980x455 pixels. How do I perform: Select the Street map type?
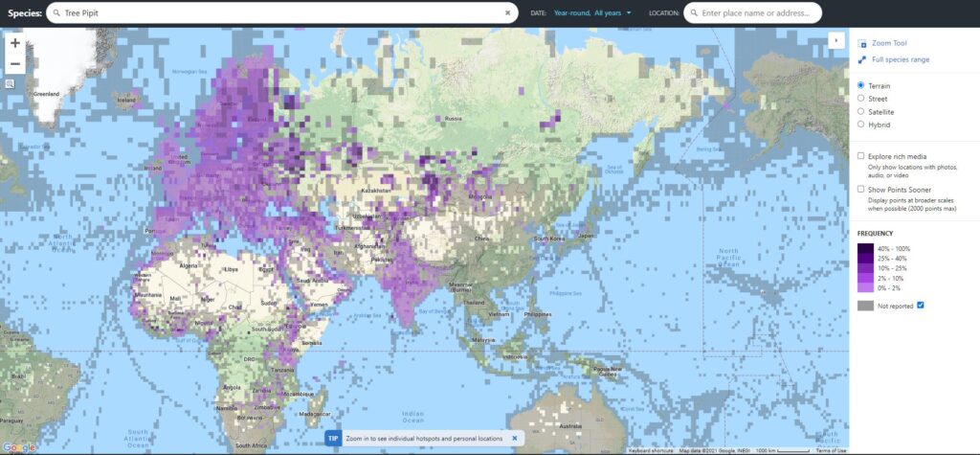861,98
